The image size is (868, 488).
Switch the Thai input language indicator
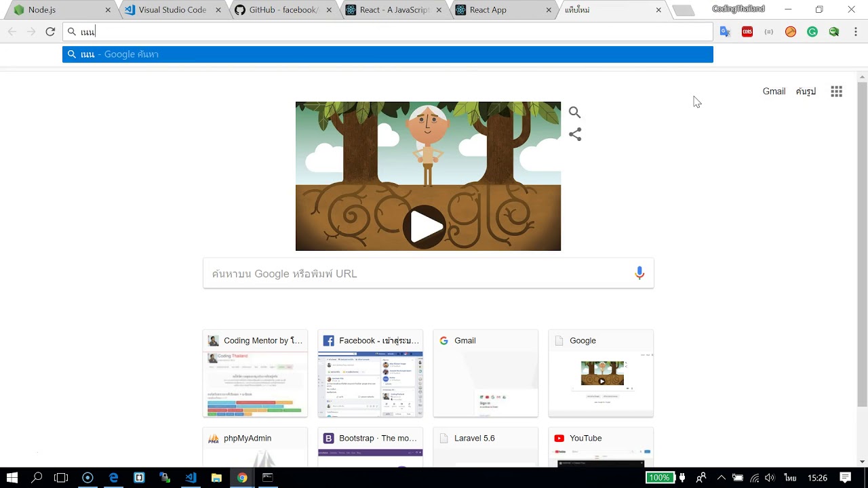point(790,478)
